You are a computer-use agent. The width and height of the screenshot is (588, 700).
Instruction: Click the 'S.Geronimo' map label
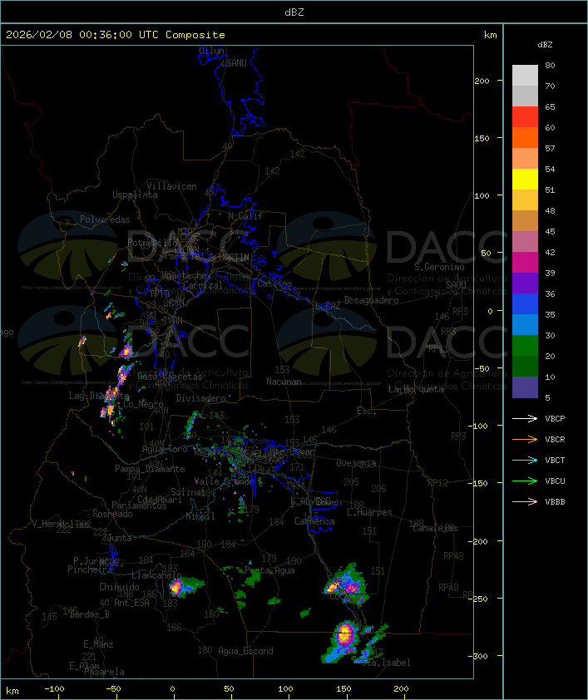coord(439,267)
